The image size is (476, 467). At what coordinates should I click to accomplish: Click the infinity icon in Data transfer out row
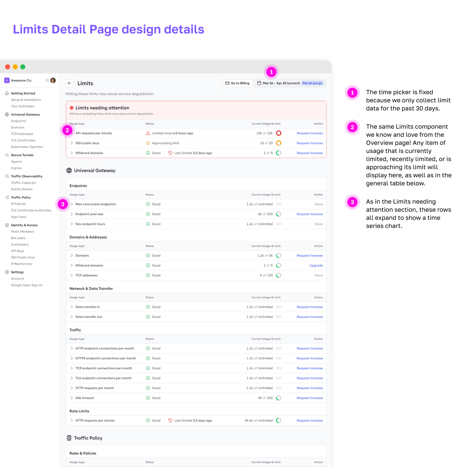279,317
